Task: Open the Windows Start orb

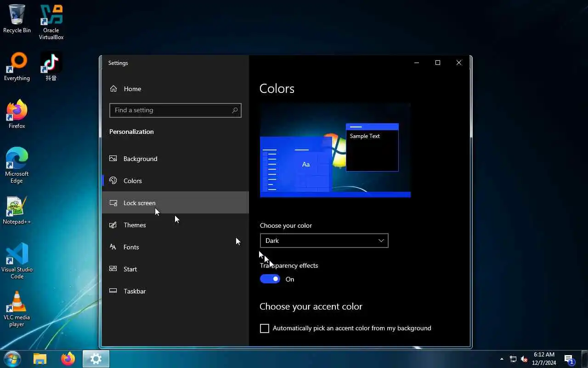Action: pos(12,359)
